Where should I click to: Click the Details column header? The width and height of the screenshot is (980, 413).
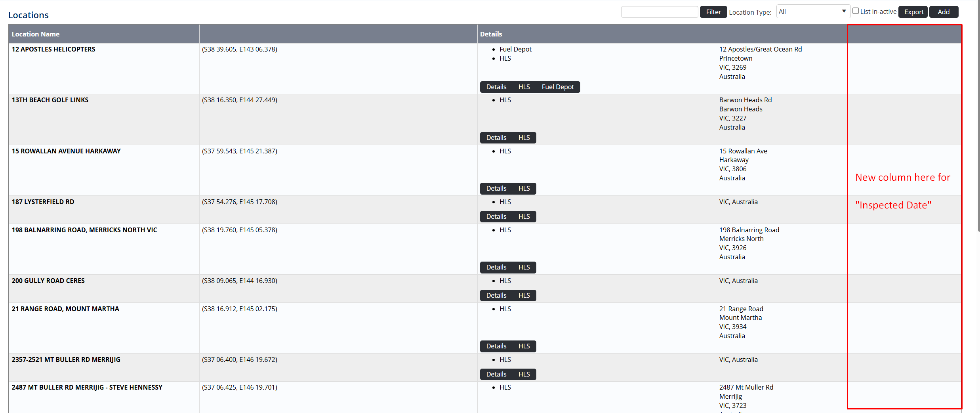pos(491,34)
